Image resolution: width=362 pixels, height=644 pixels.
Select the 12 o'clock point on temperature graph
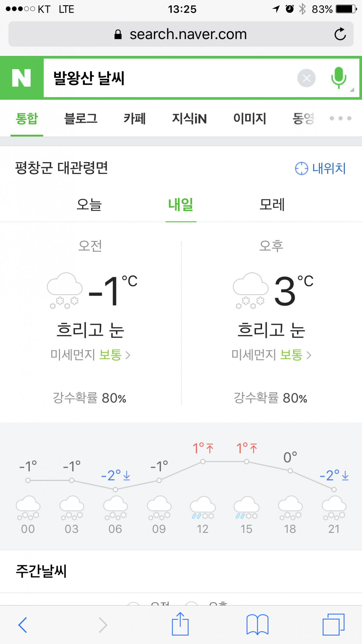coord(203,462)
